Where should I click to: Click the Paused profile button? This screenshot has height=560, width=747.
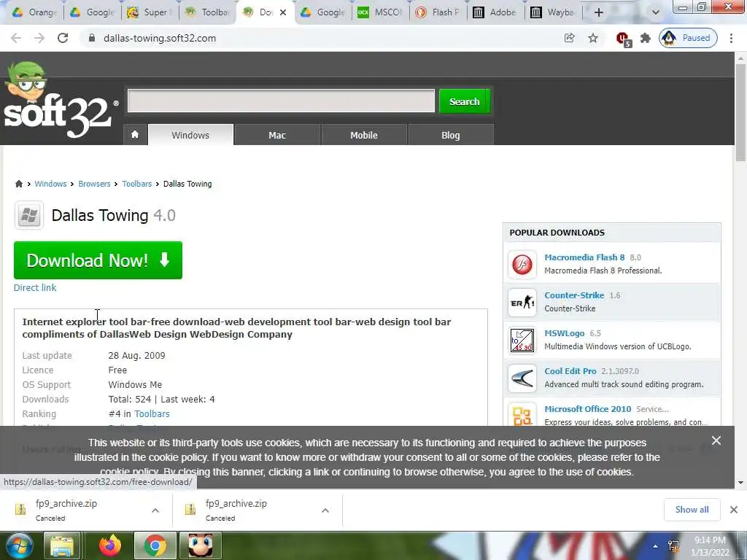(688, 38)
